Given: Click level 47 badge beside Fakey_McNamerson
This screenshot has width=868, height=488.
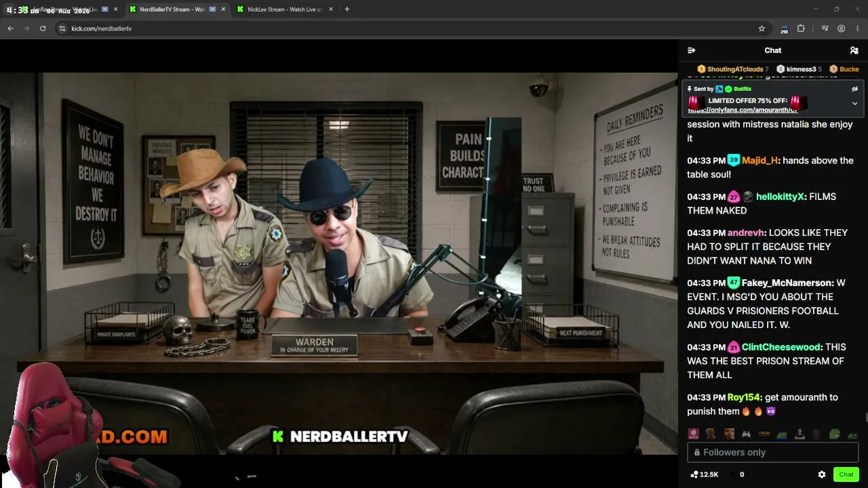Looking at the screenshot, I should point(733,283).
